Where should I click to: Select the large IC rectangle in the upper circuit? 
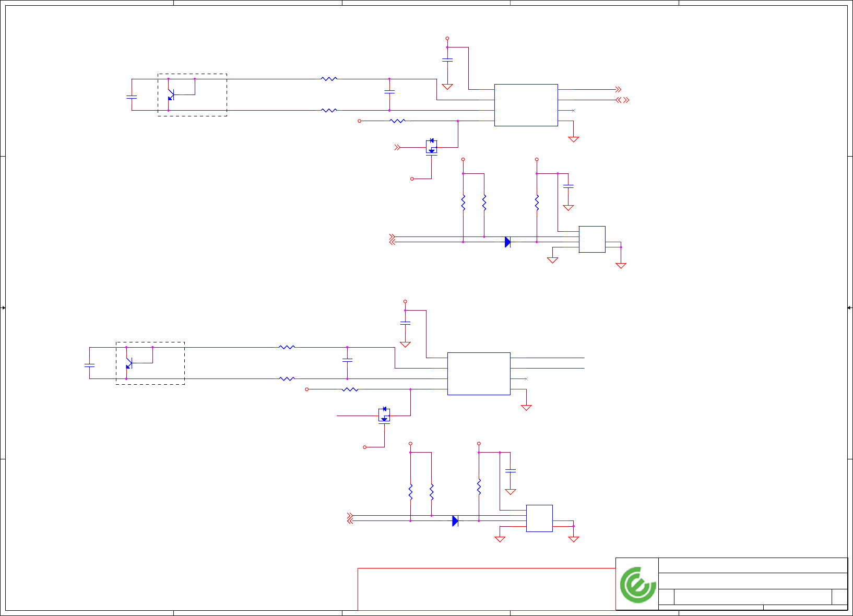(526, 105)
